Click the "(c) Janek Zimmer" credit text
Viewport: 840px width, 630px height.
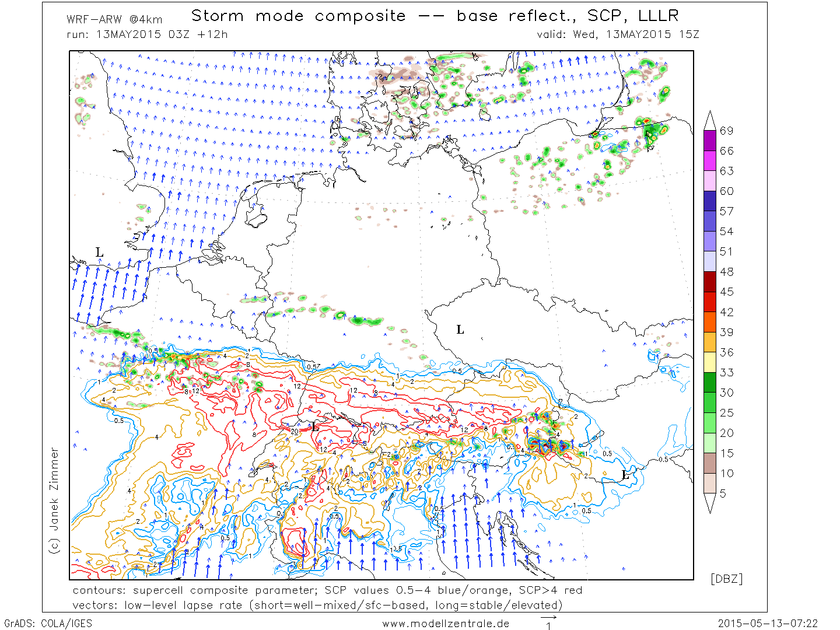pyautogui.click(x=54, y=501)
